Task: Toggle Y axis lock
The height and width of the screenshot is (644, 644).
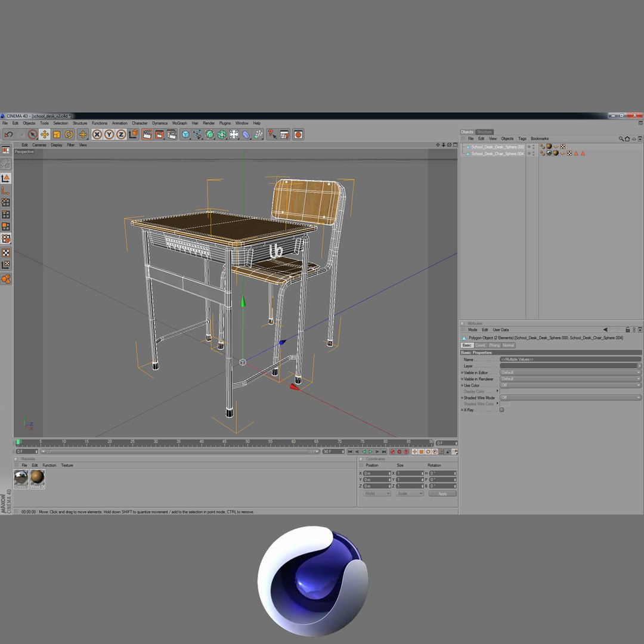Action: click(x=109, y=134)
